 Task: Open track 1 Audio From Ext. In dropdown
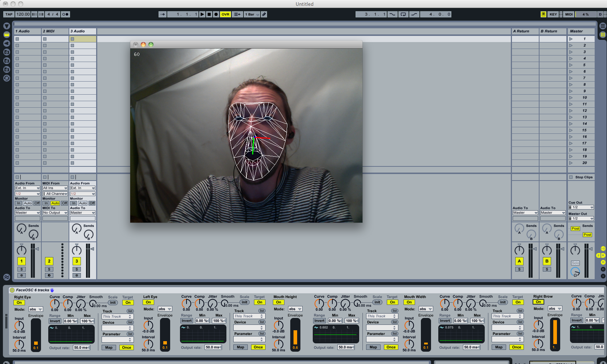click(x=27, y=188)
